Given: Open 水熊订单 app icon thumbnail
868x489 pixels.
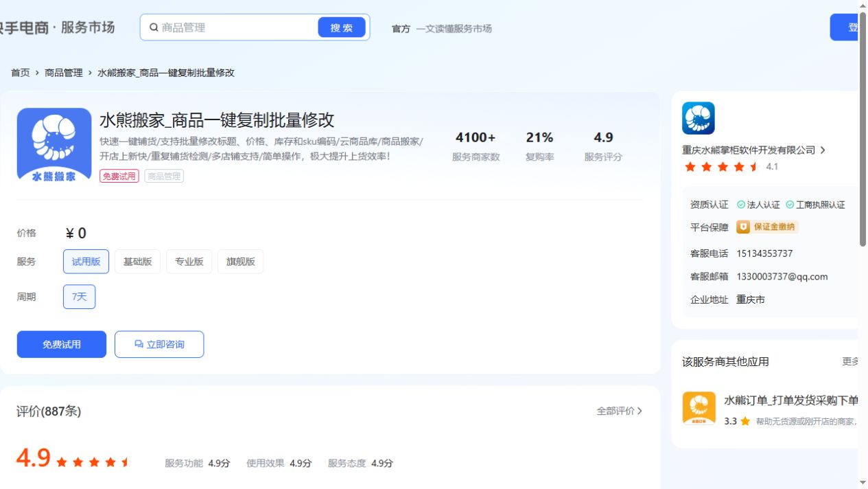Looking at the screenshot, I should 699,409.
